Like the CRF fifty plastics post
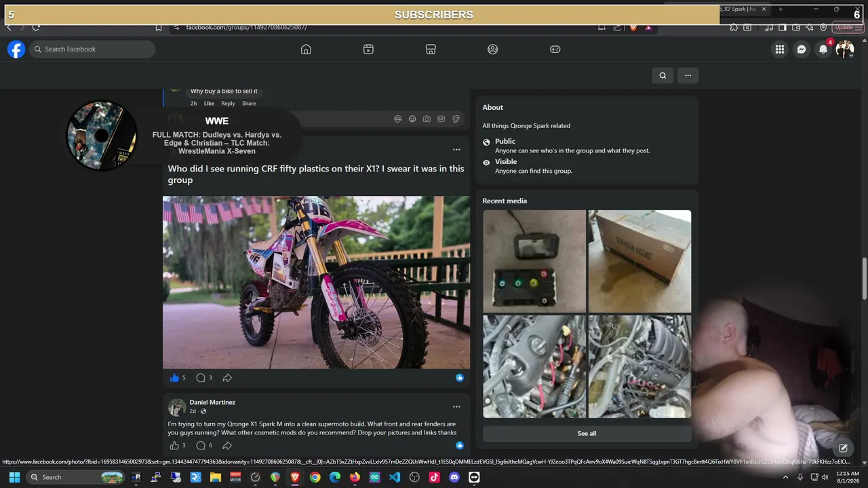This screenshot has width=868, height=488. coord(174,378)
